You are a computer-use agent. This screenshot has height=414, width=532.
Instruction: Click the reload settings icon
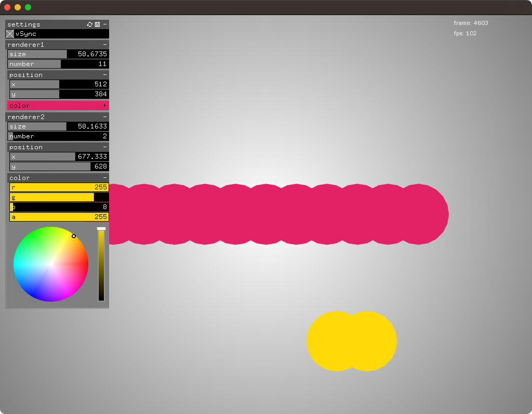click(90, 24)
